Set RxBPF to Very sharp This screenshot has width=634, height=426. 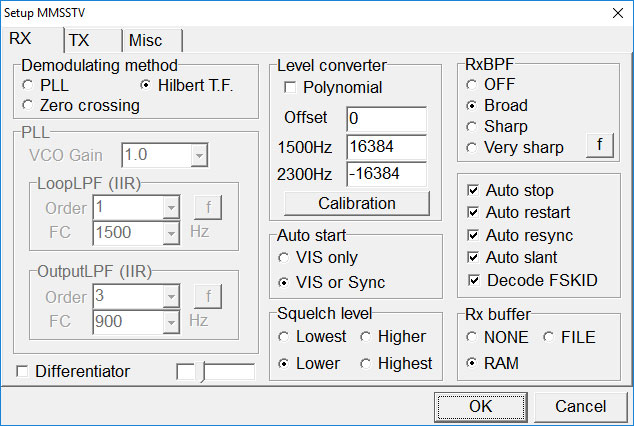514,148
